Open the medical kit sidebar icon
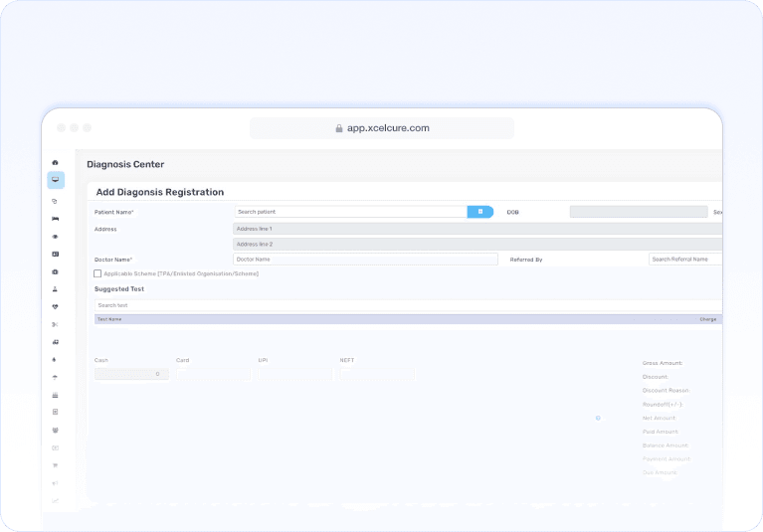This screenshot has height=532, width=763. pyautogui.click(x=55, y=271)
